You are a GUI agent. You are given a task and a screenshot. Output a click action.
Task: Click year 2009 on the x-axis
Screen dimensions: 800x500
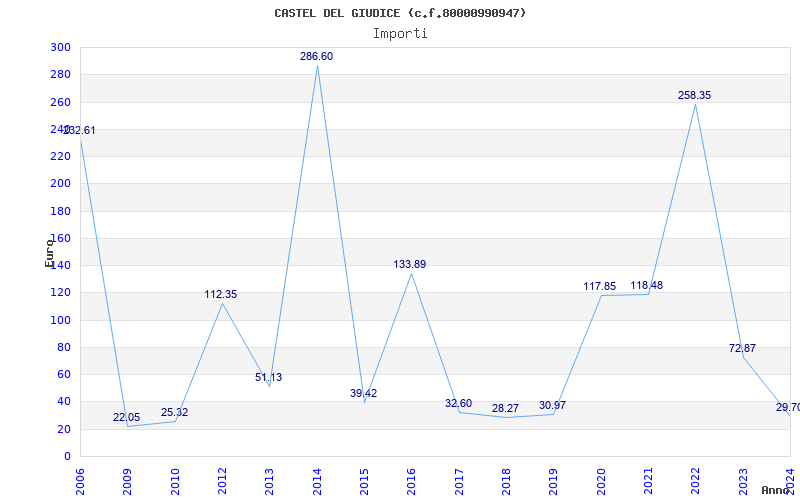[127, 482]
